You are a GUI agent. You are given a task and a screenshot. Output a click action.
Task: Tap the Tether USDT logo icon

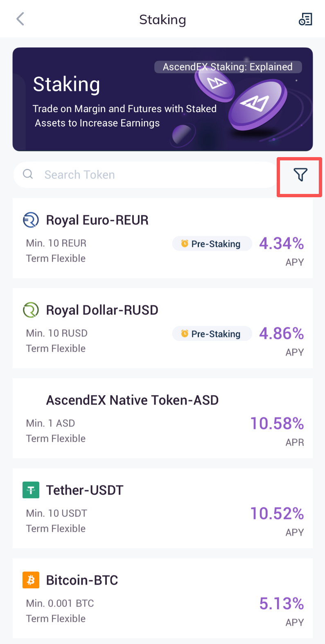click(x=31, y=490)
